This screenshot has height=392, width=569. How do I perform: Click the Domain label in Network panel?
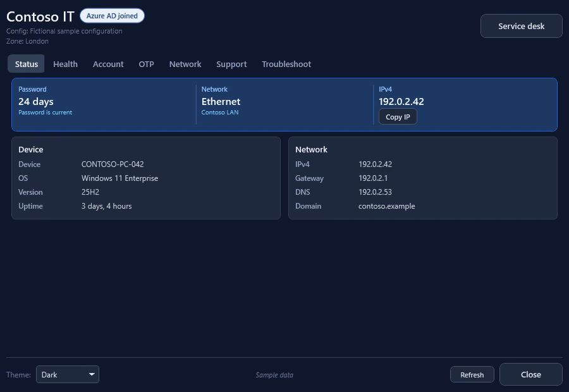tap(309, 206)
